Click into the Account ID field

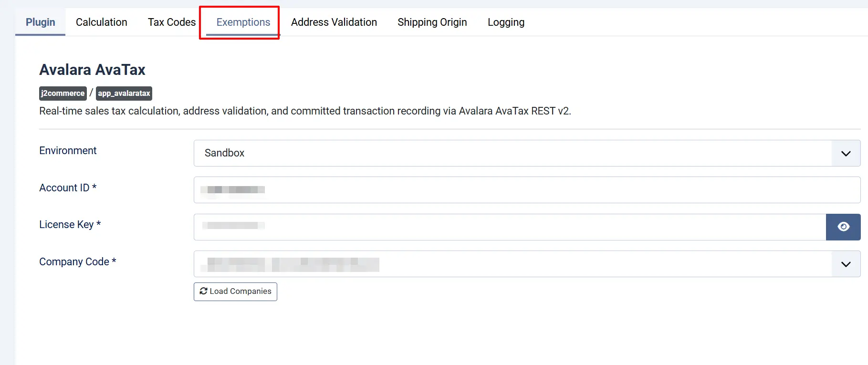[527, 190]
